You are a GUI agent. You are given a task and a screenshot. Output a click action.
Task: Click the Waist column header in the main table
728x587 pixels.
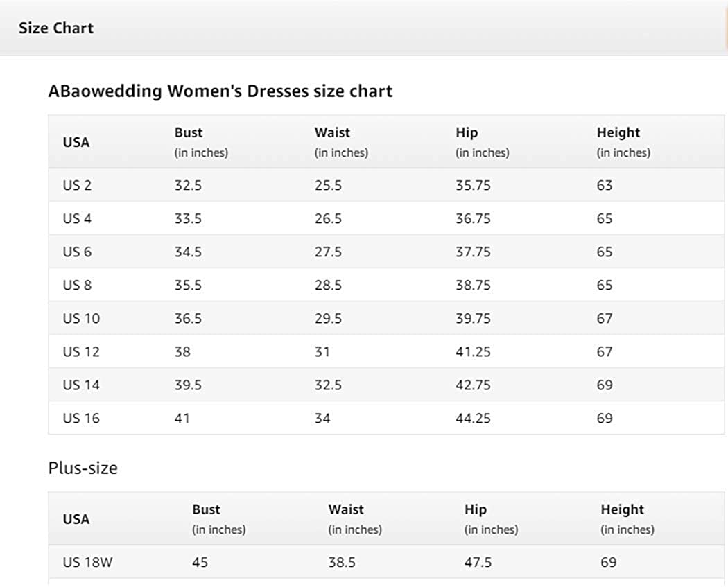(x=332, y=132)
